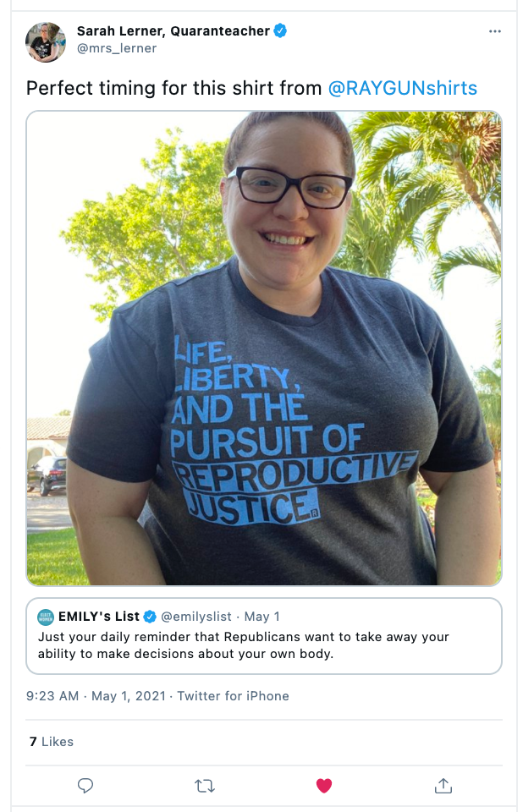The image size is (523, 812).
Task: Click the EMILY's List account name
Action: pos(98,617)
